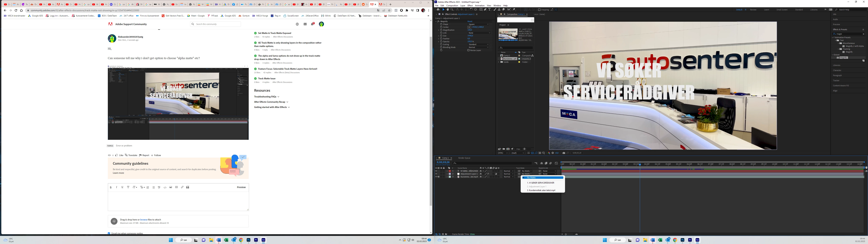Select the Puppet Pin tool
Viewport: 868px width, 244px height.
coord(514,9)
